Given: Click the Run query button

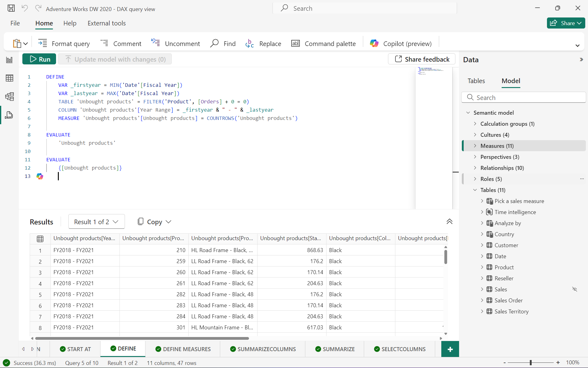Looking at the screenshot, I should [40, 59].
